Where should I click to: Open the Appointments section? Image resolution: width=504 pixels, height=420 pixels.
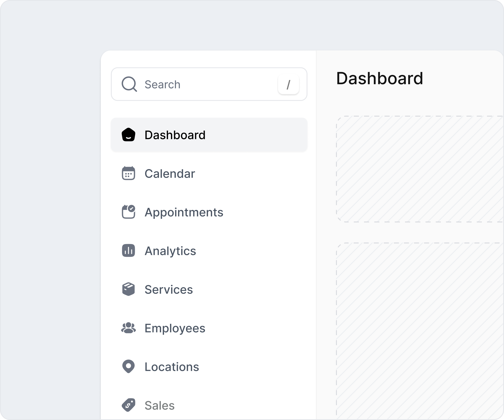point(184,212)
